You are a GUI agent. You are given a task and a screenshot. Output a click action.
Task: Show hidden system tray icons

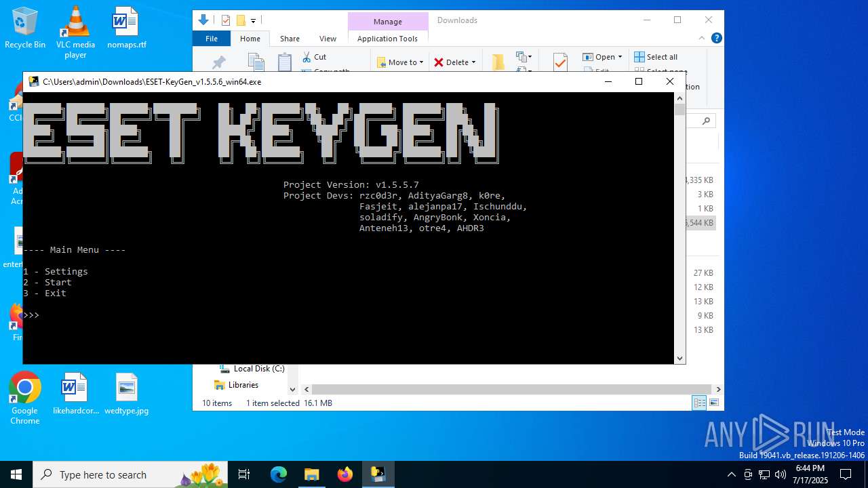tap(731, 474)
